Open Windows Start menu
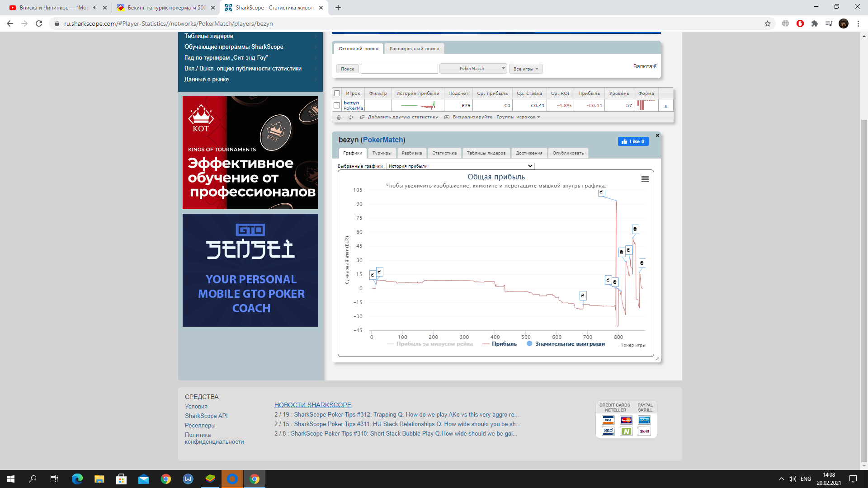The width and height of the screenshot is (868, 488). (11, 479)
